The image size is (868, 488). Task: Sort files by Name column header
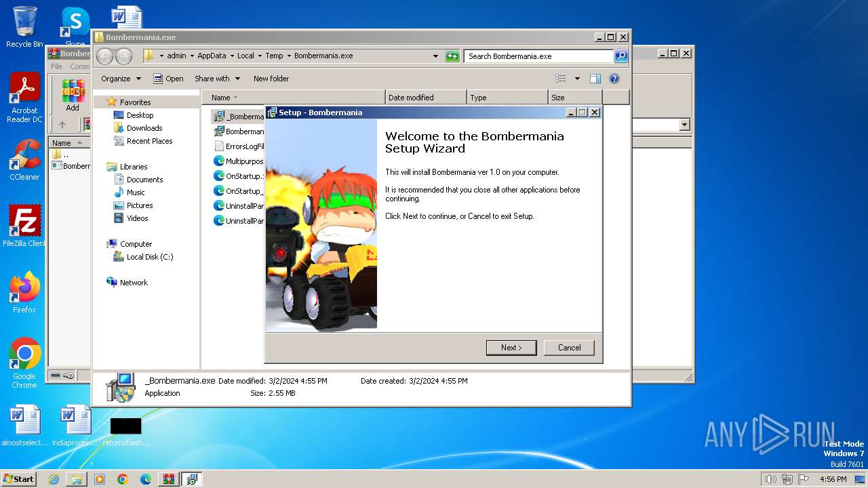click(294, 98)
